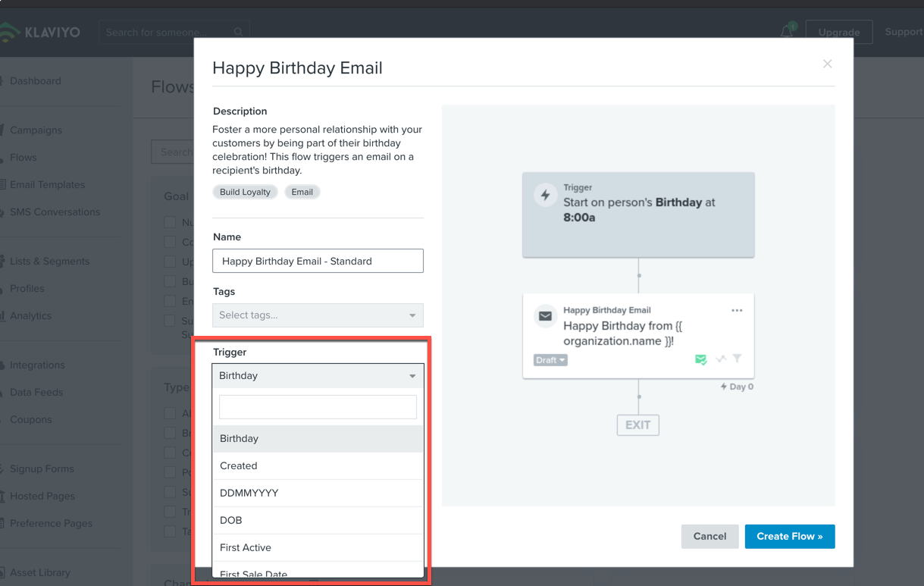Click the Upgrade button

coord(838,32)
